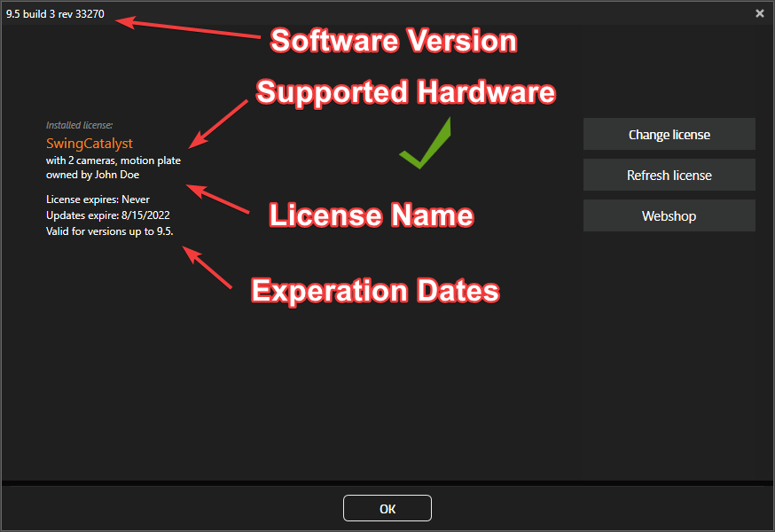Click the 'Updates expire: 8/15/2022' line
This screenshot has height=532, width=775.
pyautogui.click(x=108, y=215)
